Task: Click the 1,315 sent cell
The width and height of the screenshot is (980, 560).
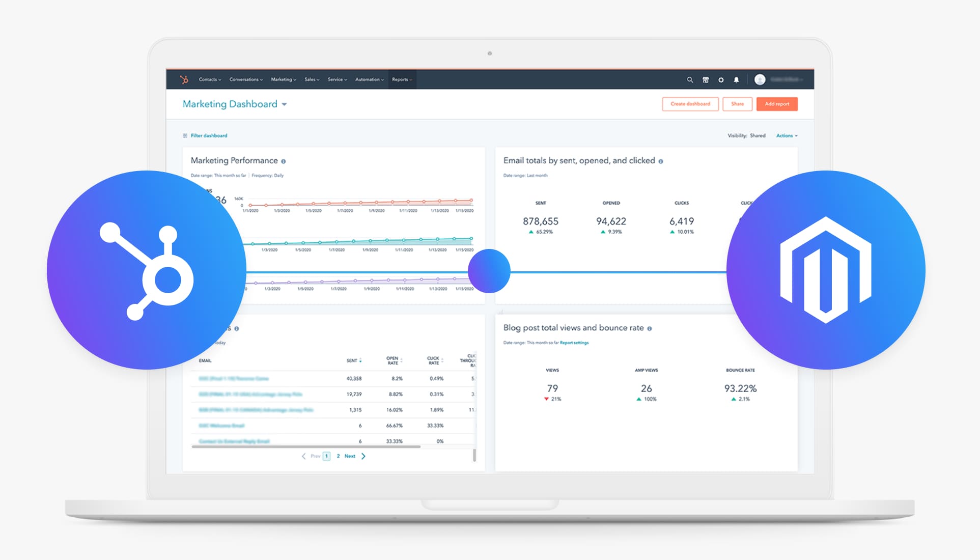Action: coord(355,410)
